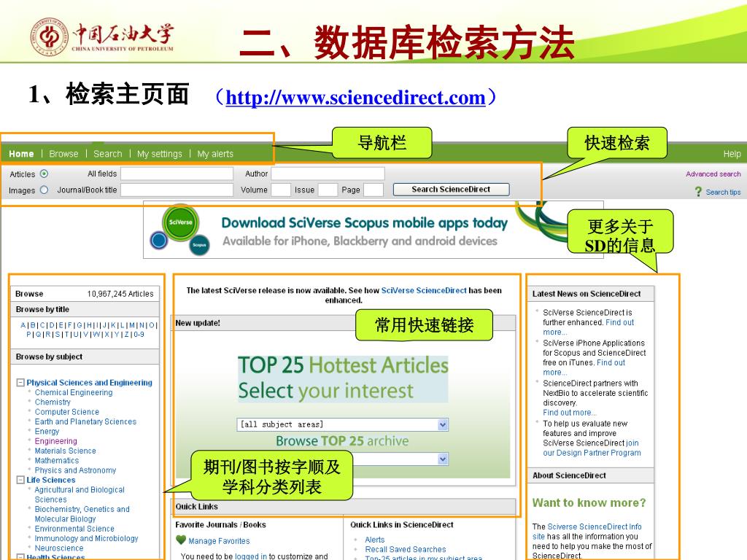Open the Neuroscience subject link

[x=59, y=548]
